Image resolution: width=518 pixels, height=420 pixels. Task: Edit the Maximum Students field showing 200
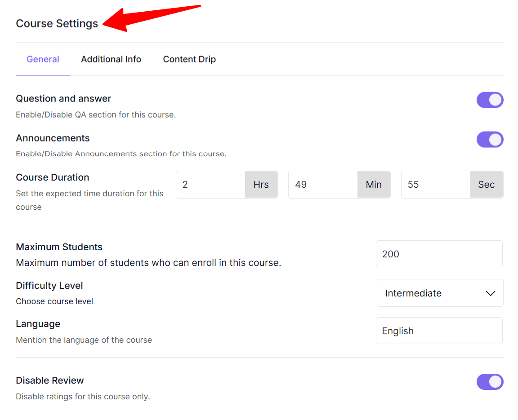[x=438, y=254]
